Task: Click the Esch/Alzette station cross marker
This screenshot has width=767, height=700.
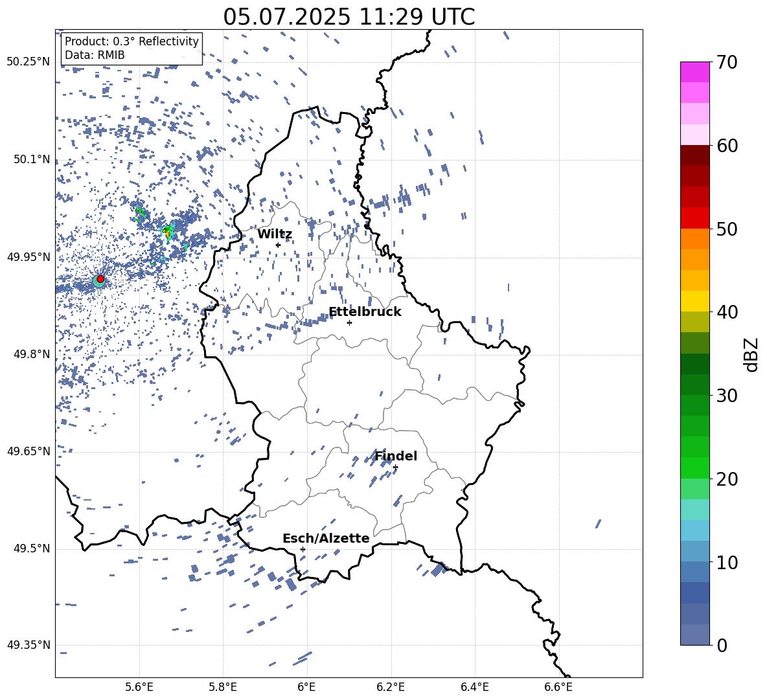Action: coord(303,549)
